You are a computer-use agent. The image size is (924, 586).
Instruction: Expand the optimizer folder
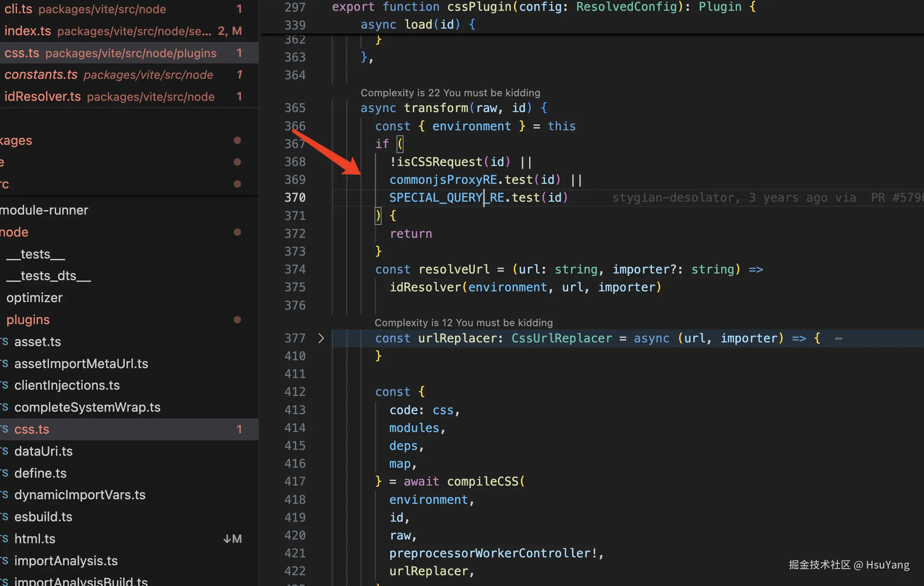click(x=34, y=298)
